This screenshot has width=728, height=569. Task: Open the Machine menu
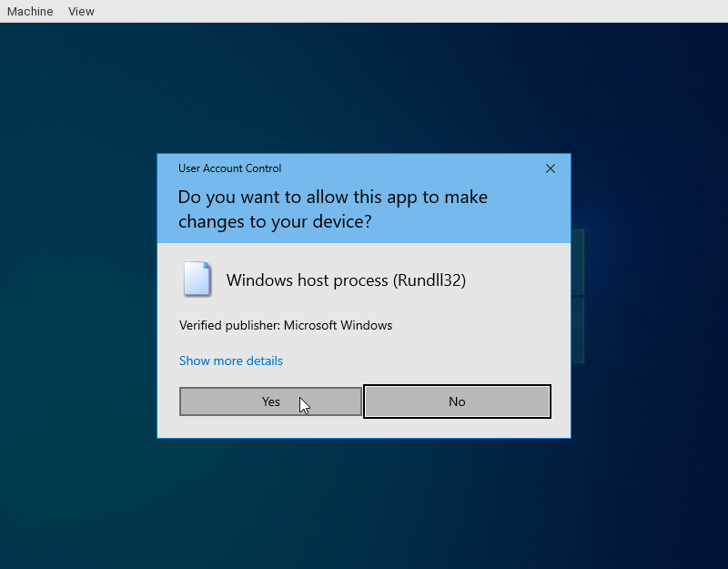(30, 12)
